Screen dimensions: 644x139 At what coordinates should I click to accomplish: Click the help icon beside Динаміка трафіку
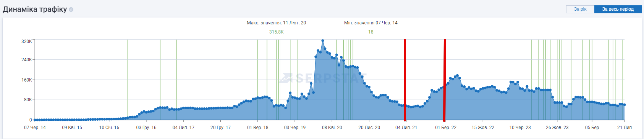(x=71, y=10)
